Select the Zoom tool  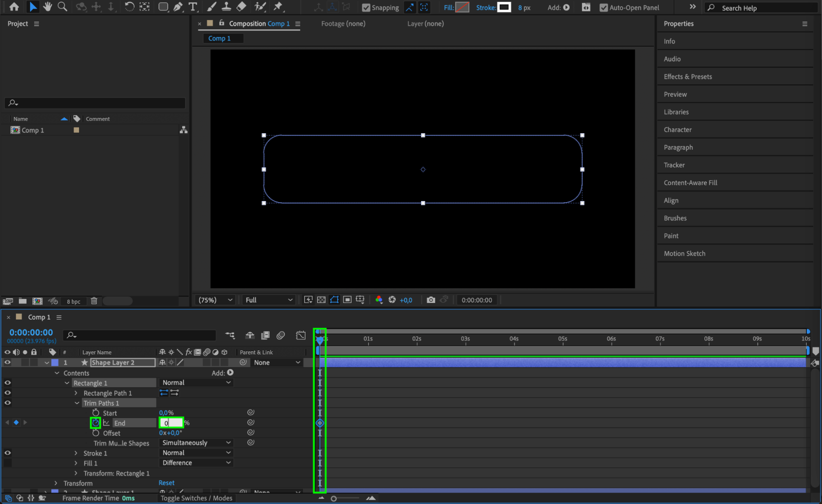click(x=62, y=7)
